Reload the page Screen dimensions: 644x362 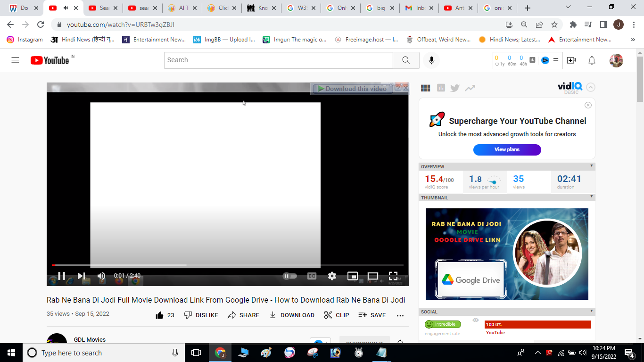[41, 25]
